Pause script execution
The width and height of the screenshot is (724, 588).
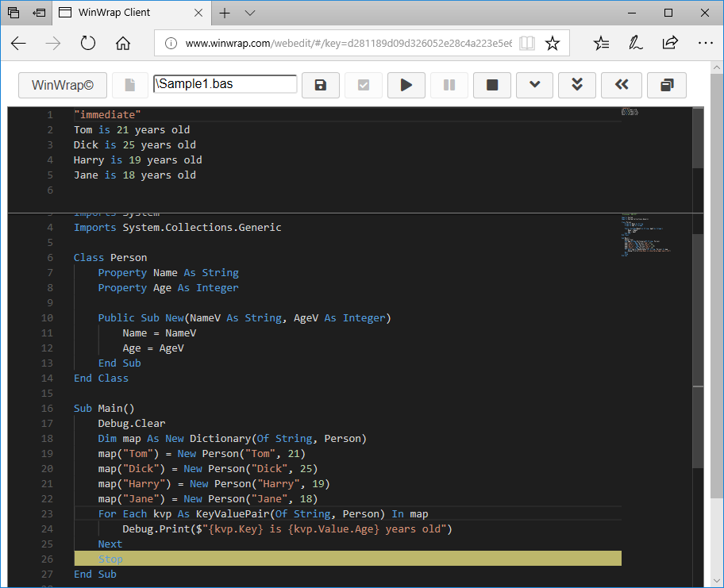449,85
